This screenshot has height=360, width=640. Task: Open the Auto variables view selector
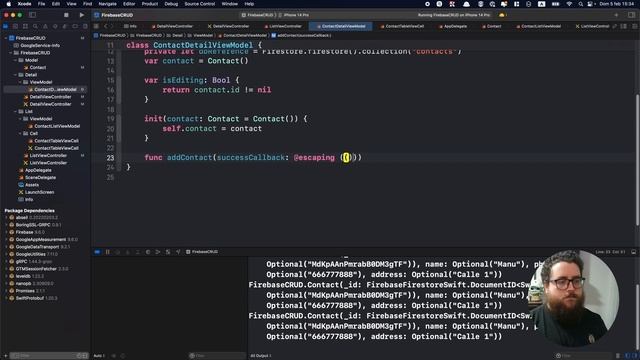pos(99,356)
